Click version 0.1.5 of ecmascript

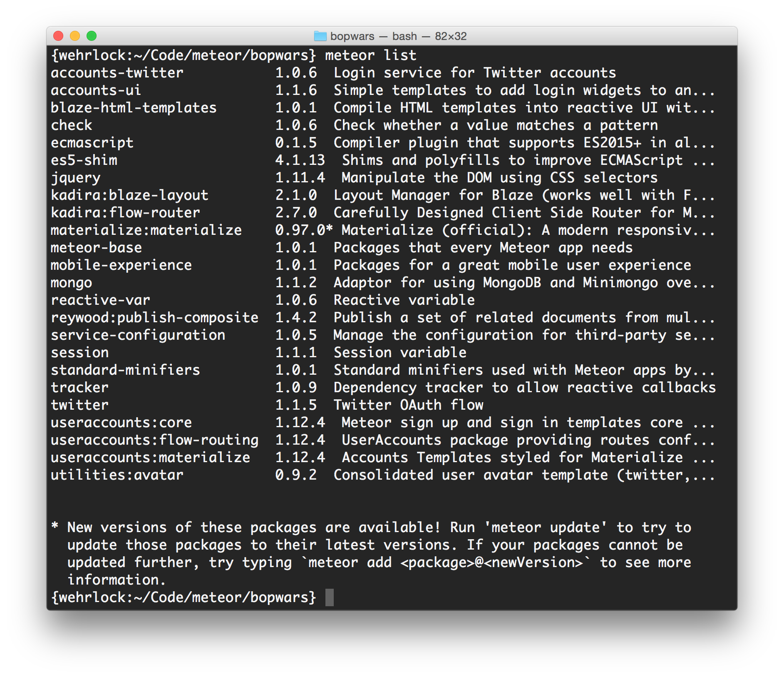[x=296, y=143]
